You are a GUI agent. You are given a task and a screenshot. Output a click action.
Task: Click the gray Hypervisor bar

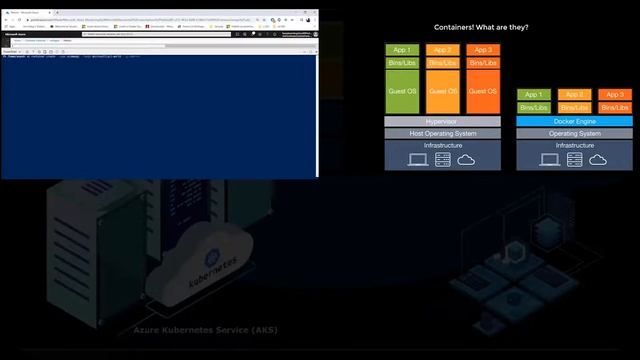pyautogui.click(x=442, y=121)
